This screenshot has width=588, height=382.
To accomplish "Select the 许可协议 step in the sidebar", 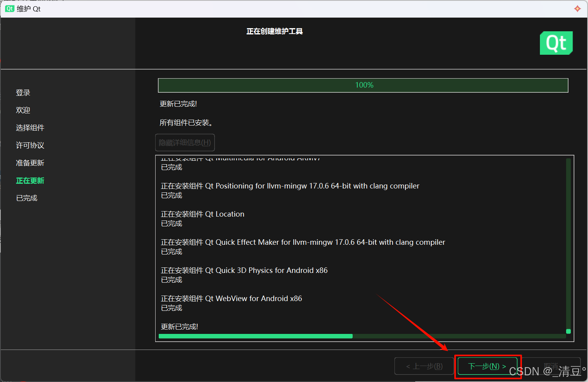I will [30, 145].
